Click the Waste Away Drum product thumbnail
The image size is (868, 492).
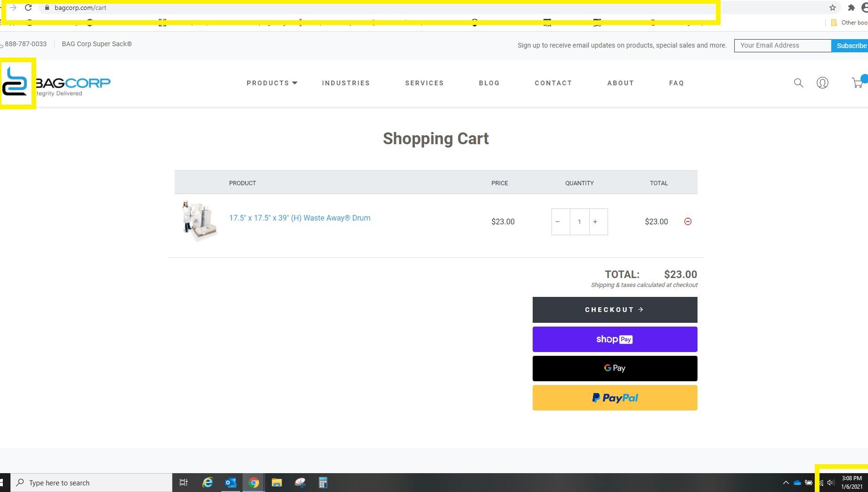pos(199,220)
